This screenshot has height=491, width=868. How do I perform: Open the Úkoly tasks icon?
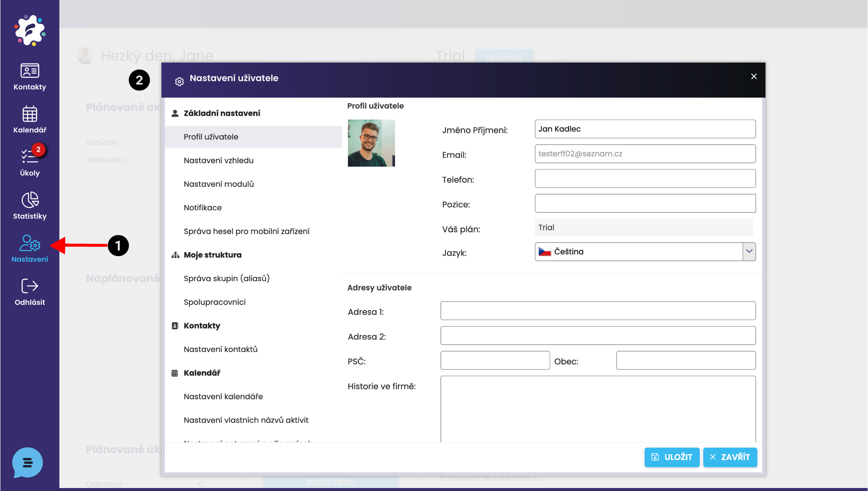30,157
